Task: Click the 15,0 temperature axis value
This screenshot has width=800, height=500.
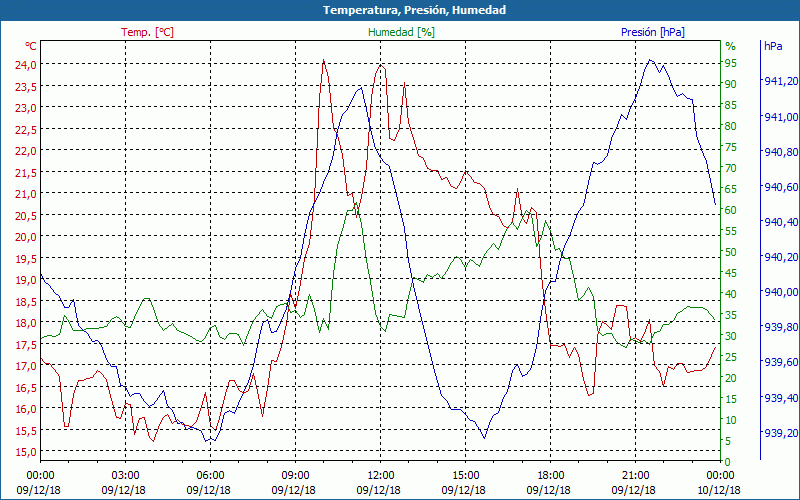Action: click(x=26, y=452)
